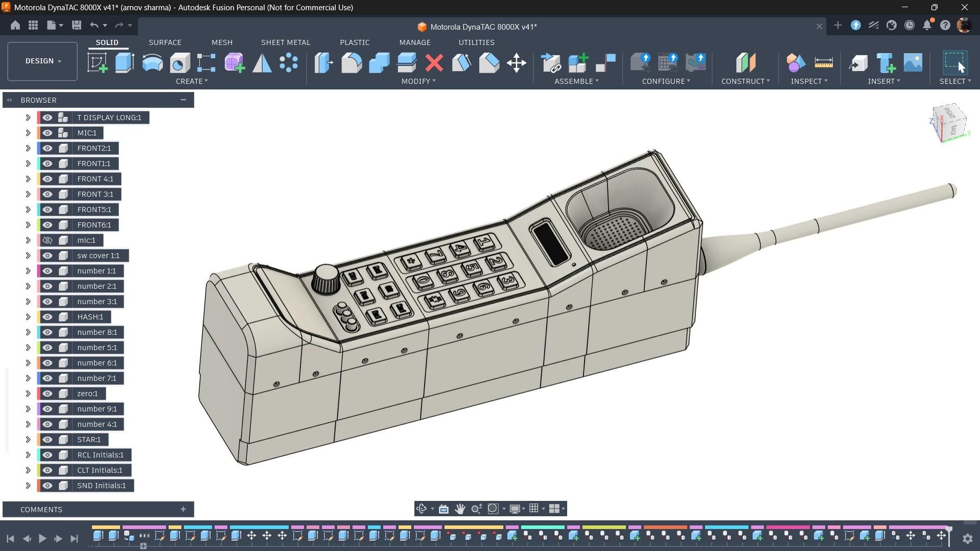This screenshot has width=980, height=551.
Task: Select the Offset Plane construct tool
Action: (745, 63)
